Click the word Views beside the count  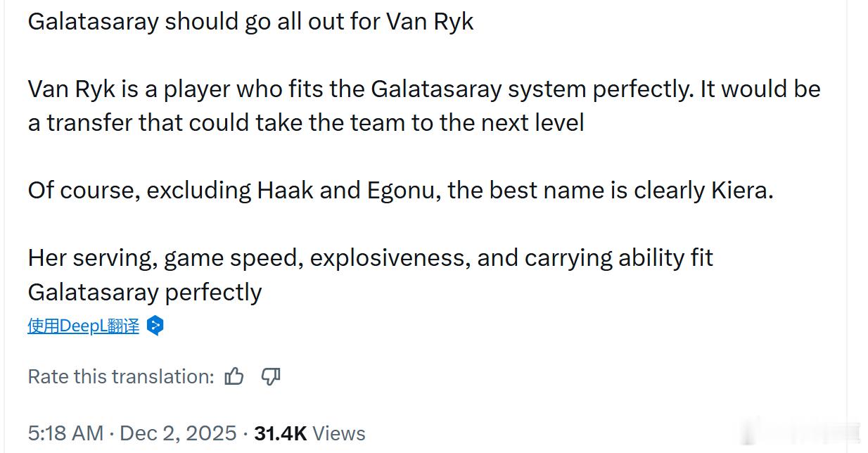(x=339, y=433)
